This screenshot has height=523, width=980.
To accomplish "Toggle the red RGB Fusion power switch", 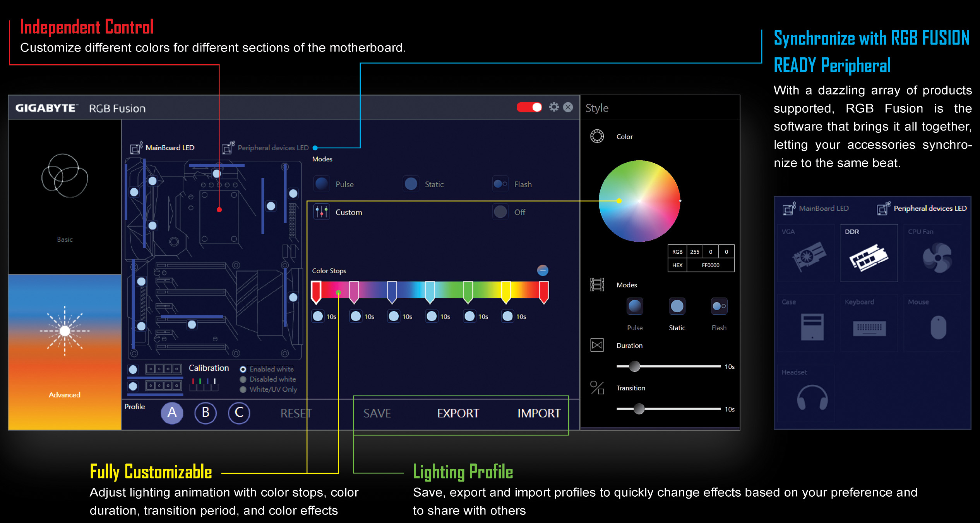I will tap(529, 107).
